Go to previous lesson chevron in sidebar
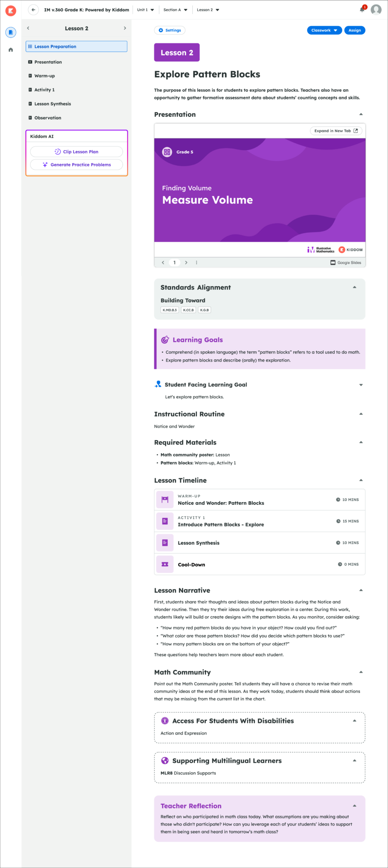 click(28, 28)
